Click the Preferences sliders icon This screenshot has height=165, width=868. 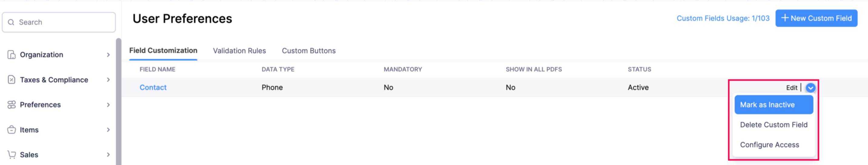click(12, 105)
